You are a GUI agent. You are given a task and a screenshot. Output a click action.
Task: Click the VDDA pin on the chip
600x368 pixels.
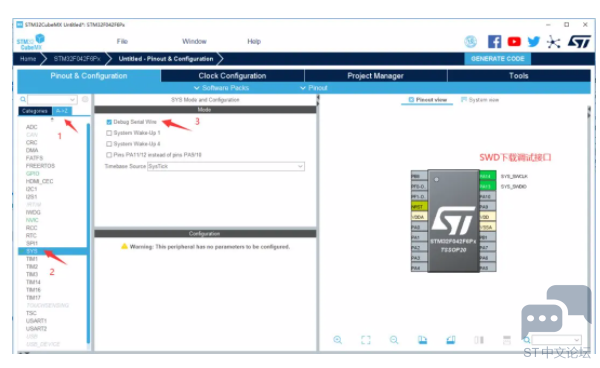(x=419, y=217)
